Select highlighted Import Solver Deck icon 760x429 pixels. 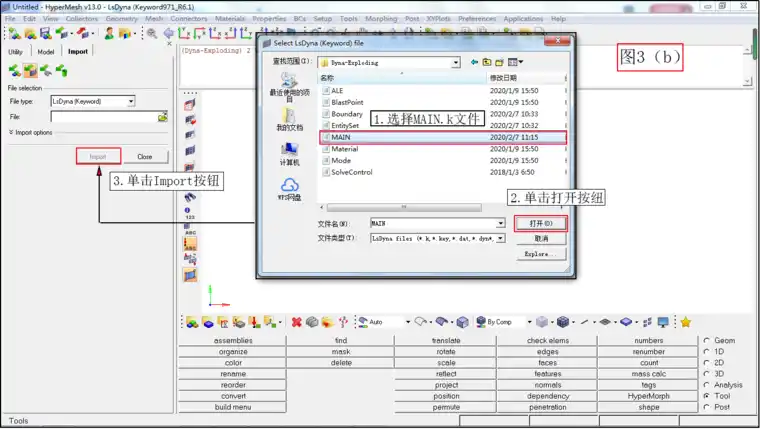click(x=30, y=71)
